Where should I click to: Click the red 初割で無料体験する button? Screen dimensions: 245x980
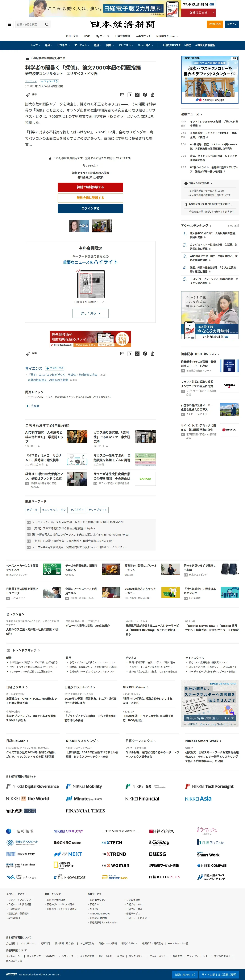click(x=90, y=187)
